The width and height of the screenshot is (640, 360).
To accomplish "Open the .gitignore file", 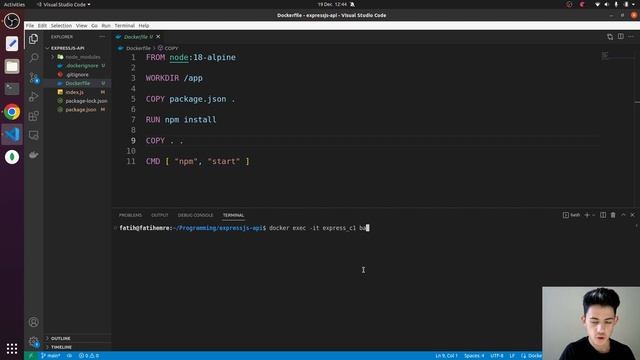I will [x=78, y=75].
